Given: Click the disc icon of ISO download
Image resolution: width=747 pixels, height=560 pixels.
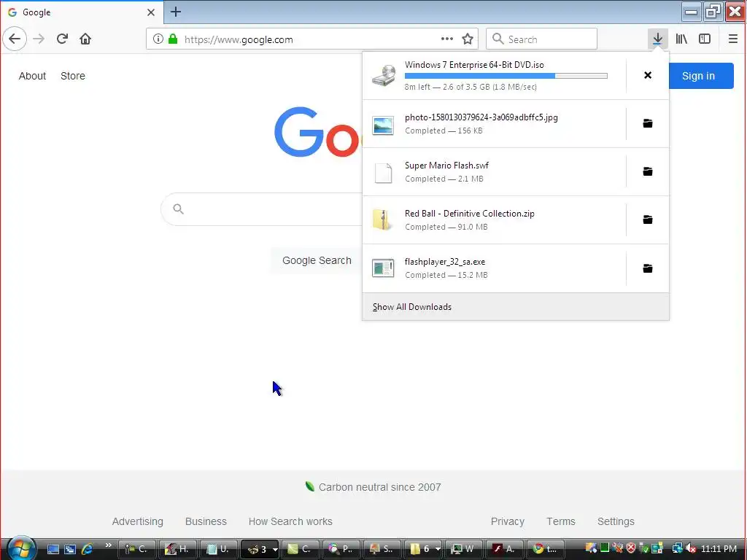Looking at the screenshot, I should [x=384, y=76].
